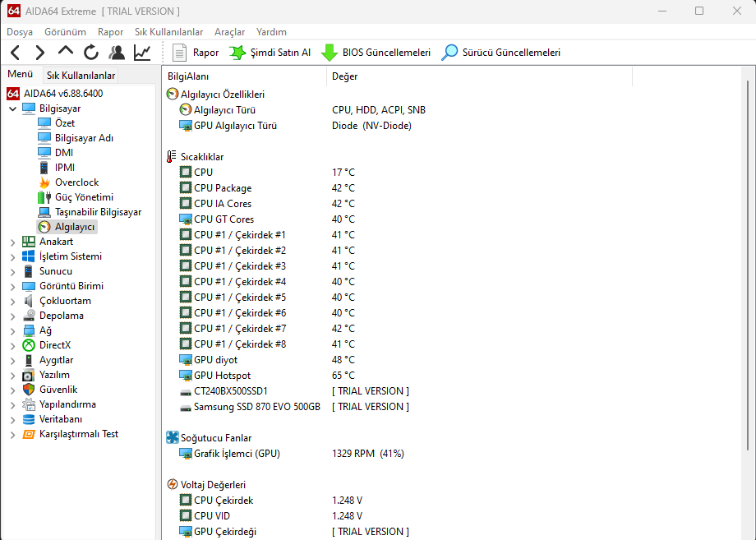Open the Araçlar menu
This screenshot has width=756, height=540.
pyautogui.click(x=229, y=32)
